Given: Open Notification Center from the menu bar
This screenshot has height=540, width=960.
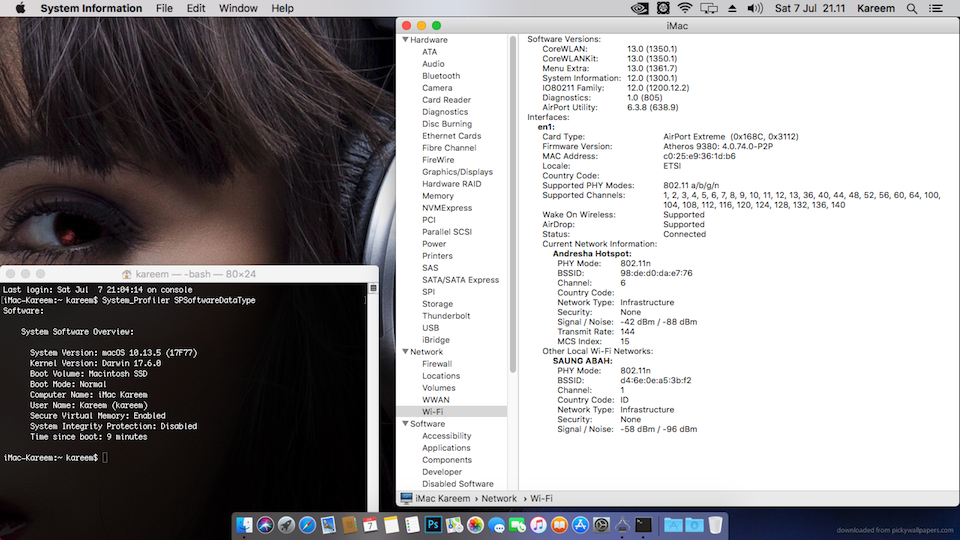Looking at the screenshot, I should [x=938, y=8].
